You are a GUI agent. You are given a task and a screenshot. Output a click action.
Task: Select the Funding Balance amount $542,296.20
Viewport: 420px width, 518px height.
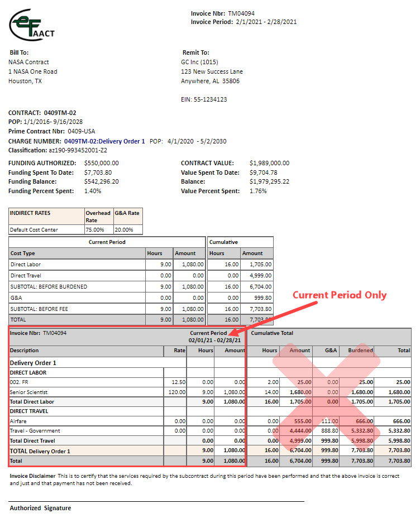[101, 181]
